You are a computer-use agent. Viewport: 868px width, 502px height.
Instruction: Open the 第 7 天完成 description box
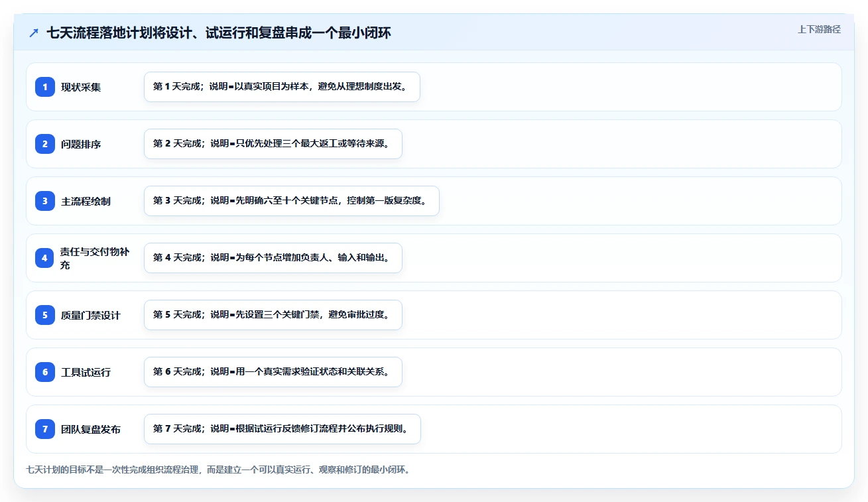(x=282, y=429)
